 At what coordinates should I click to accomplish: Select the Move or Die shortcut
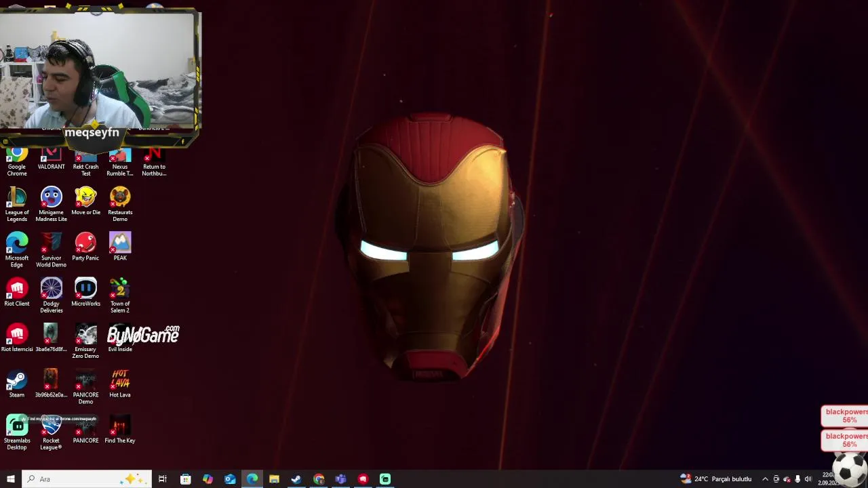(85, 201)
